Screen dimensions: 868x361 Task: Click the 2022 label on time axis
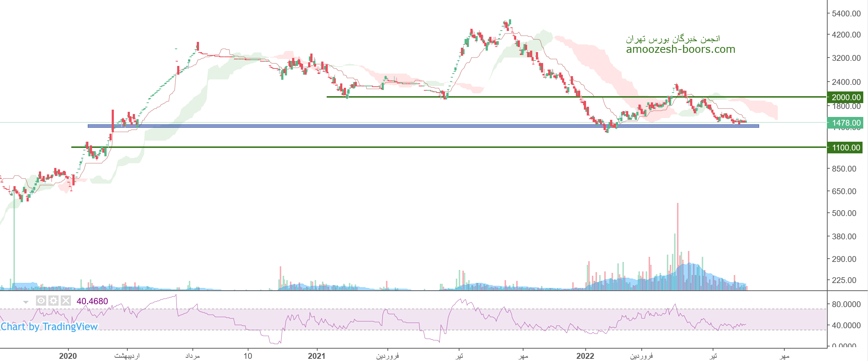tap(585, 356)
